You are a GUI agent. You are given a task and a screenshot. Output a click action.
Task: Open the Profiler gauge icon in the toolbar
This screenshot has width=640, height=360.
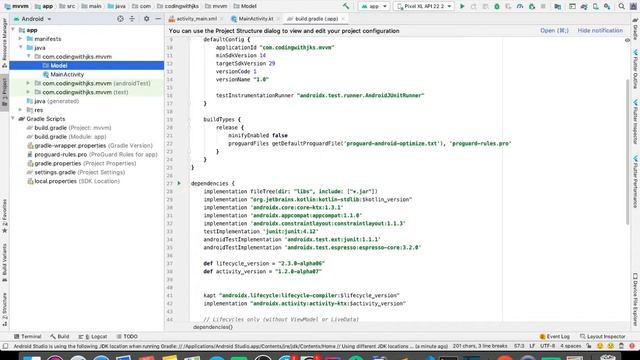pyautogui.click(x=520, y=6)
